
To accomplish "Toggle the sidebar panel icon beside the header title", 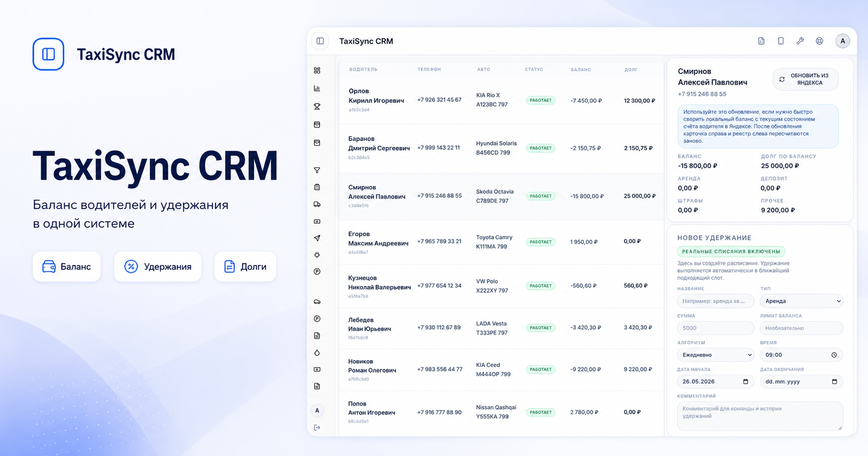I will click(x=320, y=41).
